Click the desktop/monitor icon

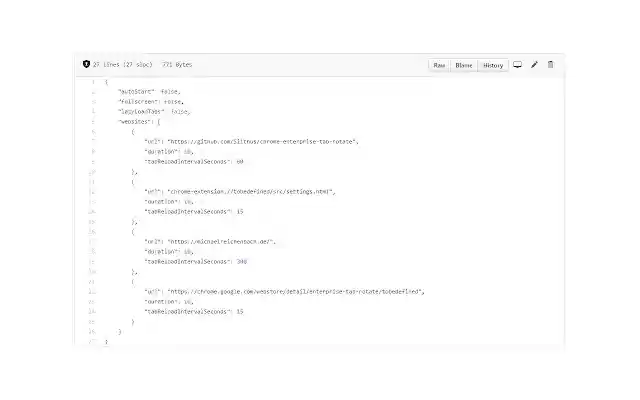(517, 64)
